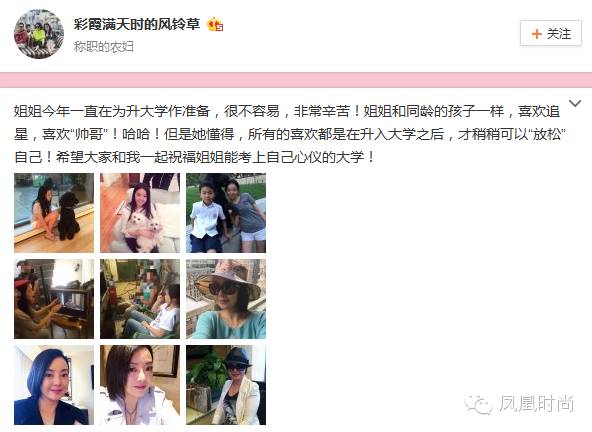Open photo of woman in fedora hat
592x432 pixels.
coord(226,385)
